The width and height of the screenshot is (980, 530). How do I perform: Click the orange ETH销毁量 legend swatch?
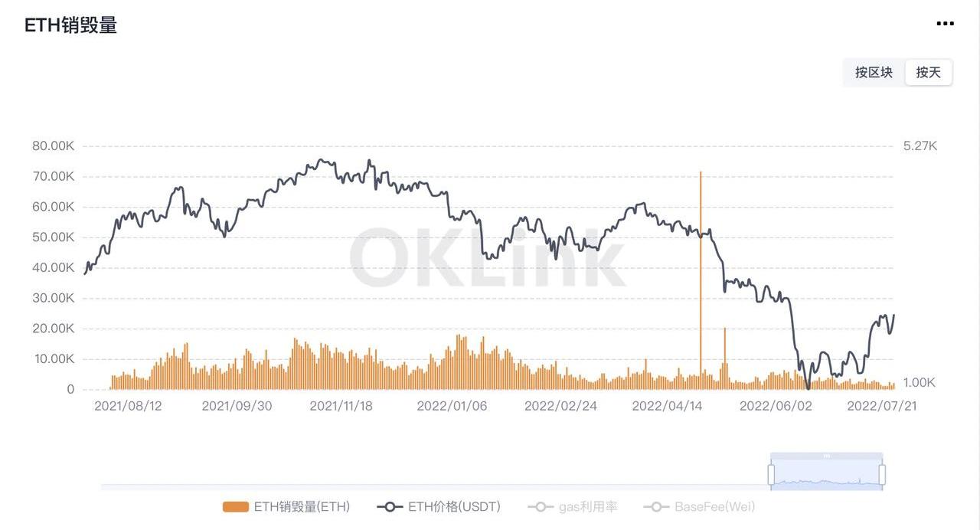click(x=236, y=506)
